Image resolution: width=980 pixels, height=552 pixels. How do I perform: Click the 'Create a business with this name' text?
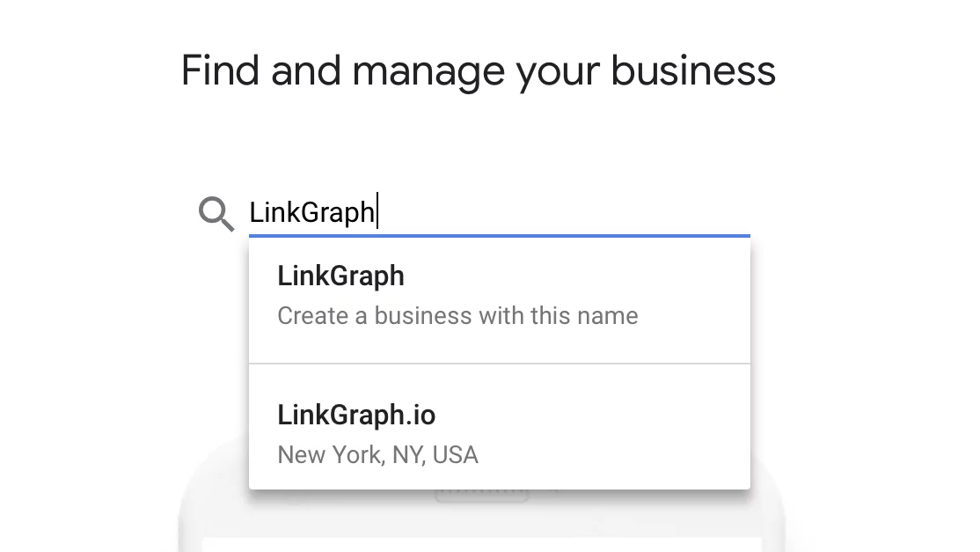[x=457, y=316]
